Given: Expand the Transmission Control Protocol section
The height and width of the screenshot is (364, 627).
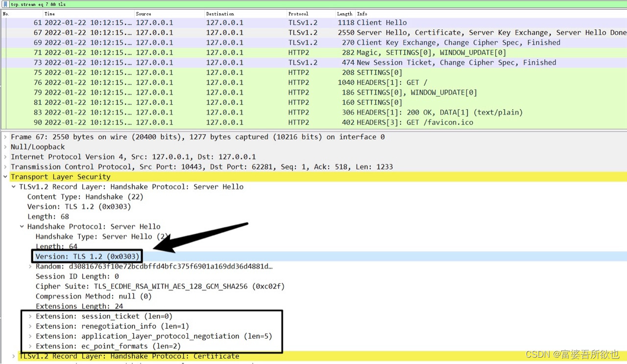Looking at the screenshot, I should (5, 167).
